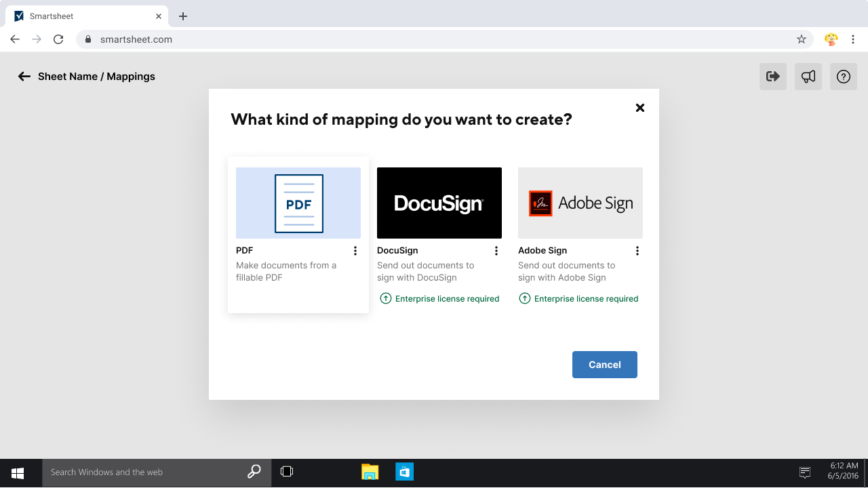Click the upgrade arrow icon under DocuSign
Viewport: 868px width, 488px height.
coord(386,298)
